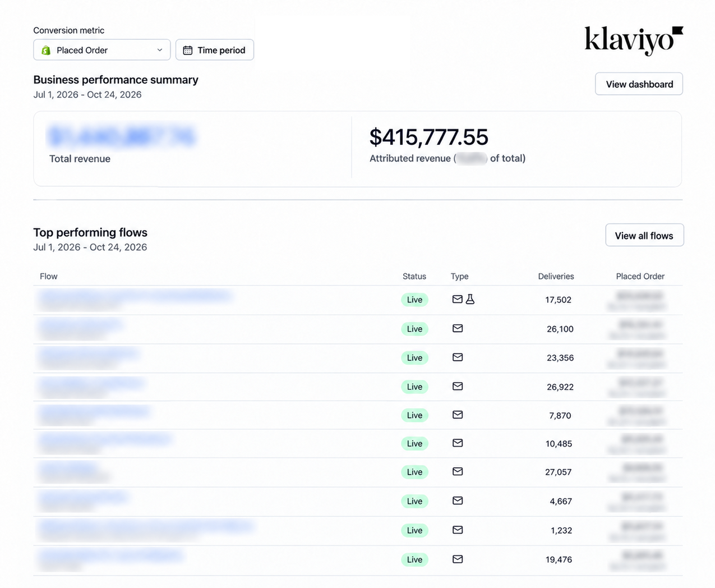Click the calendar icon in Time period

pos(188,50)
